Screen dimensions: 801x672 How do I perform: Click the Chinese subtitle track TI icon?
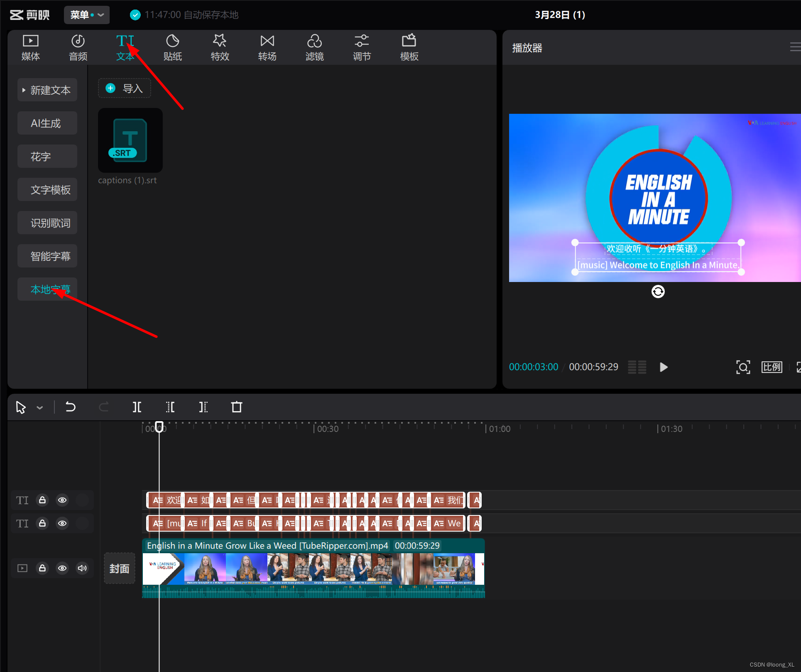(x=22, y=500)
